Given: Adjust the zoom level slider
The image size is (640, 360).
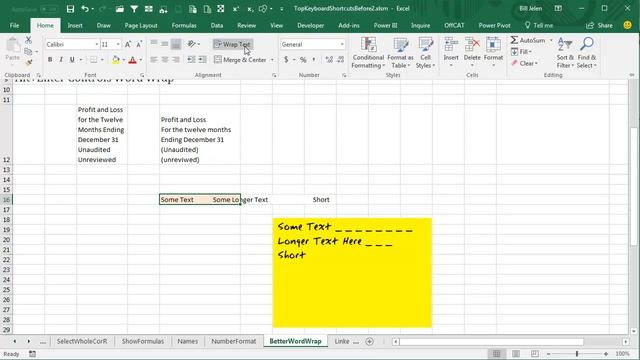Looking at the screenshot, I should tap(577, 354).
